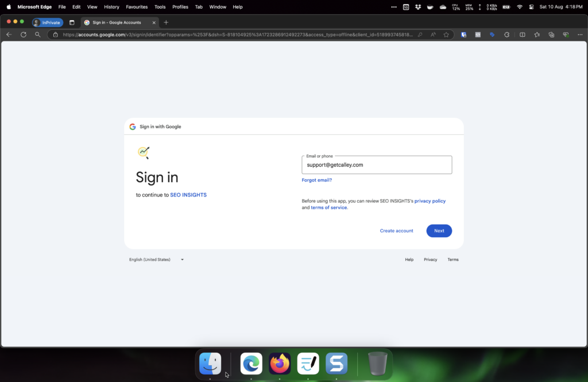
Task: Open the Trash in the Dock
Action: (378, 363)
